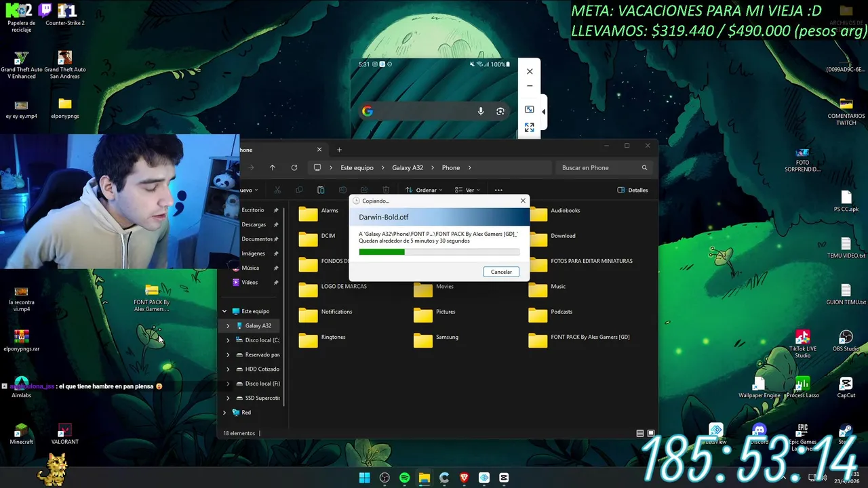
Task: Click fullscreen icon on phone mirror toolbar
Action: click(530, 127)
